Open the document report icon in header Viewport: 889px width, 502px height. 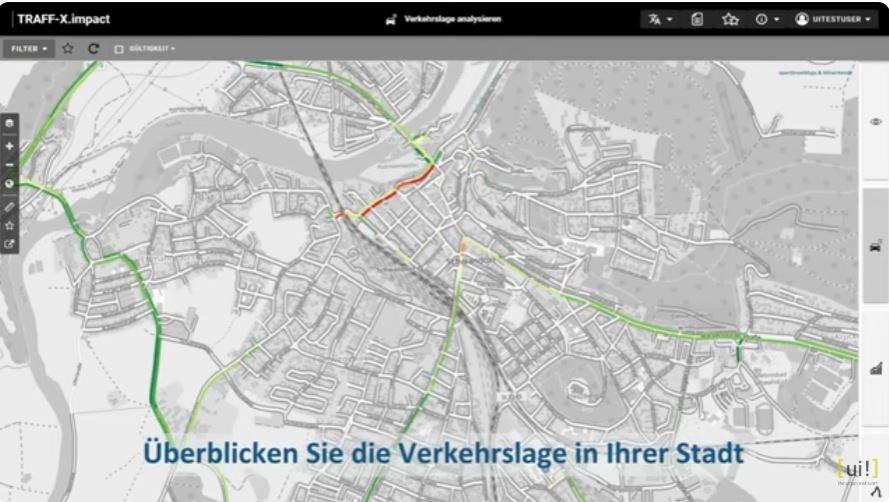click(697, 19)
